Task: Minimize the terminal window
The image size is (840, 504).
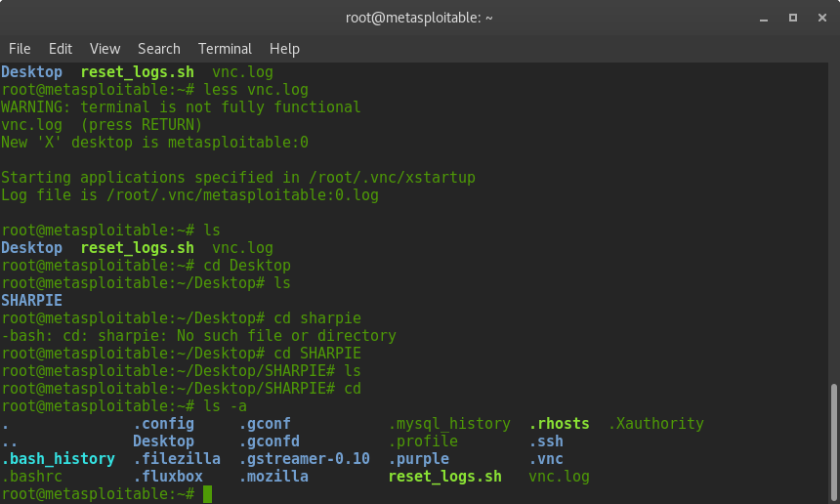Action: point(764,19)
